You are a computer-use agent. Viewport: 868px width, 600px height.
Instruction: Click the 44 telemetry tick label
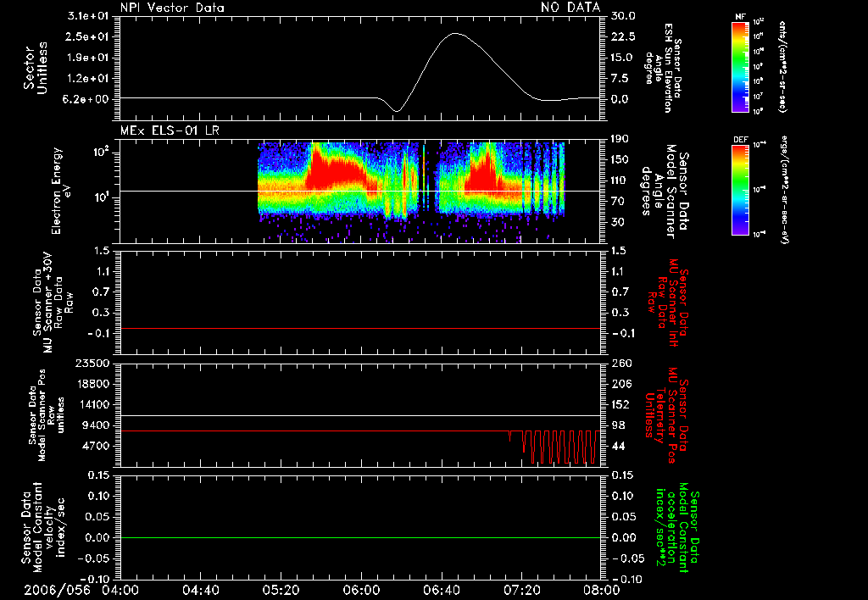coord(618,446)
